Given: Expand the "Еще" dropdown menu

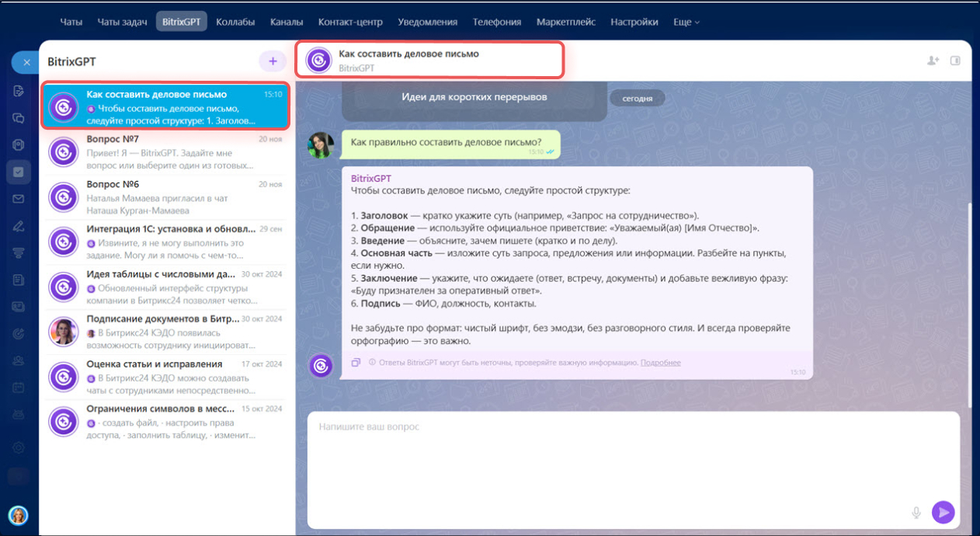Looking at the screenshot, I should pyautogui.click(x=686, y=22).
